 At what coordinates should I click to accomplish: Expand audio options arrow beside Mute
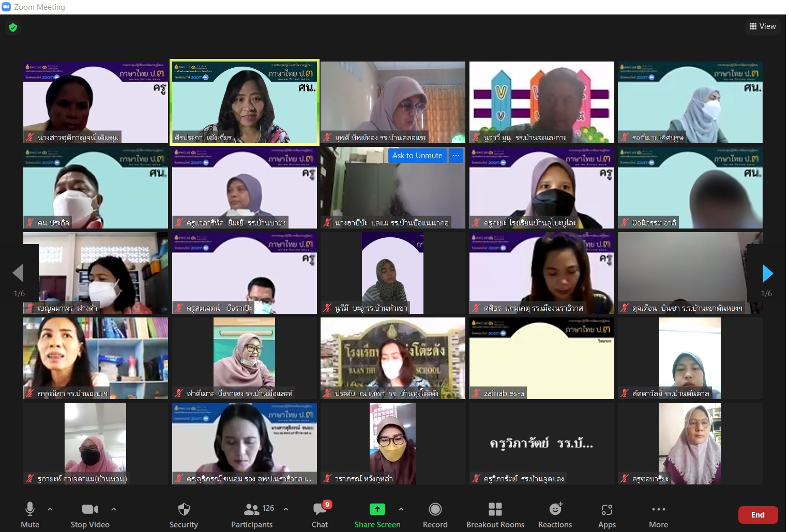coord(50,509)
